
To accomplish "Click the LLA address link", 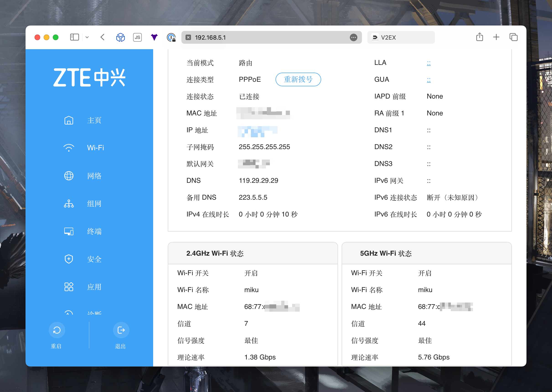I will point(428,63).
